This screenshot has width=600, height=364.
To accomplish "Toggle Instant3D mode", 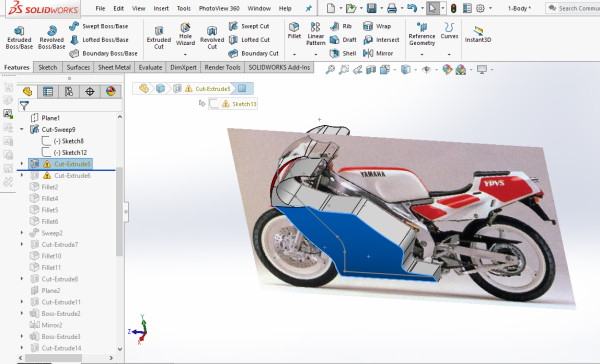I will click(478, 34).
